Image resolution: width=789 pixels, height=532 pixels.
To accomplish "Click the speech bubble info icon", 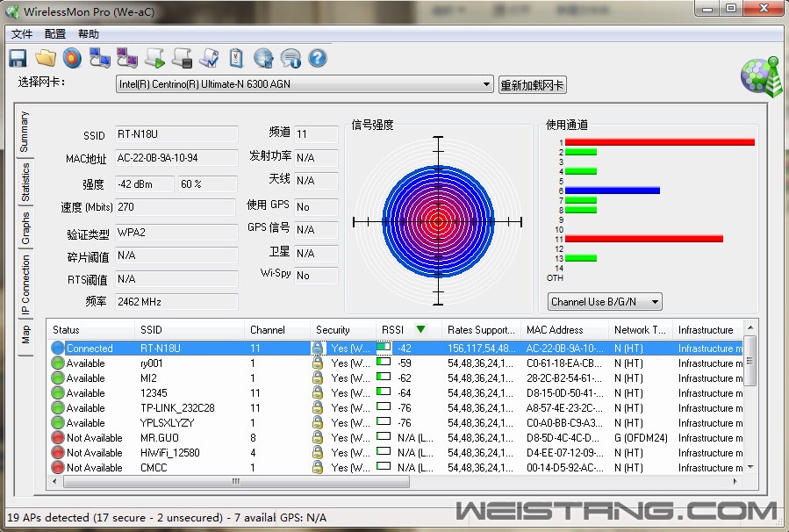I will [x=290, y=59].
